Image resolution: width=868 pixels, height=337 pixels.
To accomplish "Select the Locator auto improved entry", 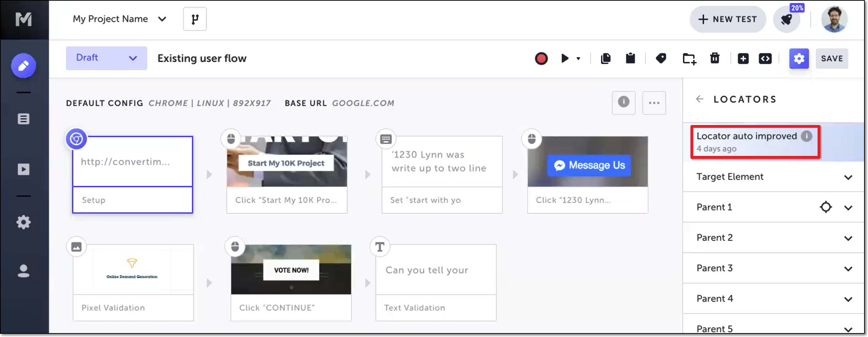I will pos(774,142).
